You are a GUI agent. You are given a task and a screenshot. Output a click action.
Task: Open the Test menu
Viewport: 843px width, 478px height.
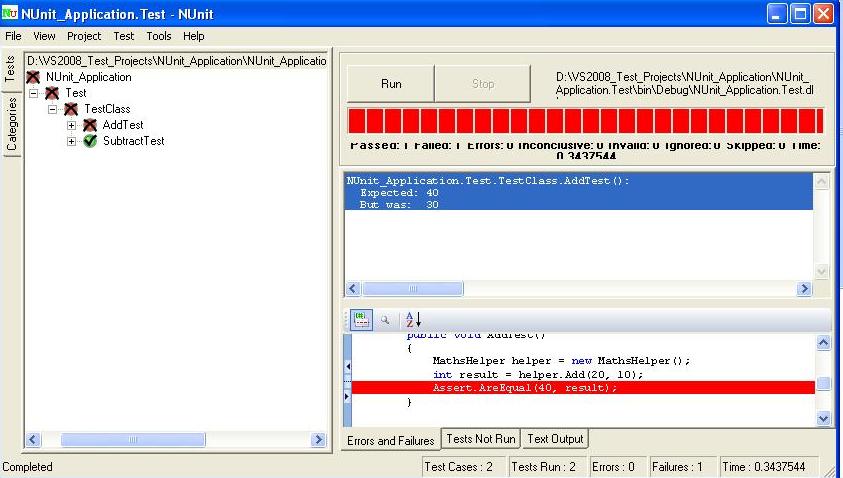tap(124, 36)
